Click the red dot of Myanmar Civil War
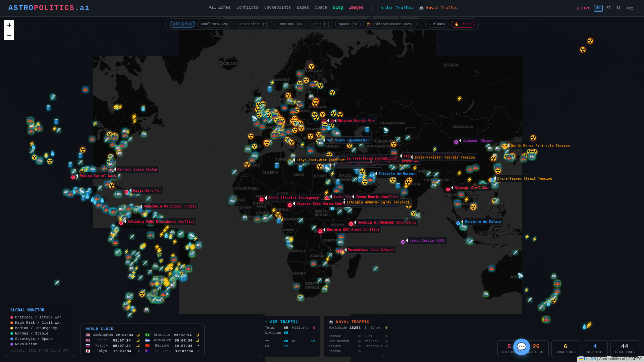The width and height of the screenshot is (644, 362). pyautogui.click(x=448, y=189)
